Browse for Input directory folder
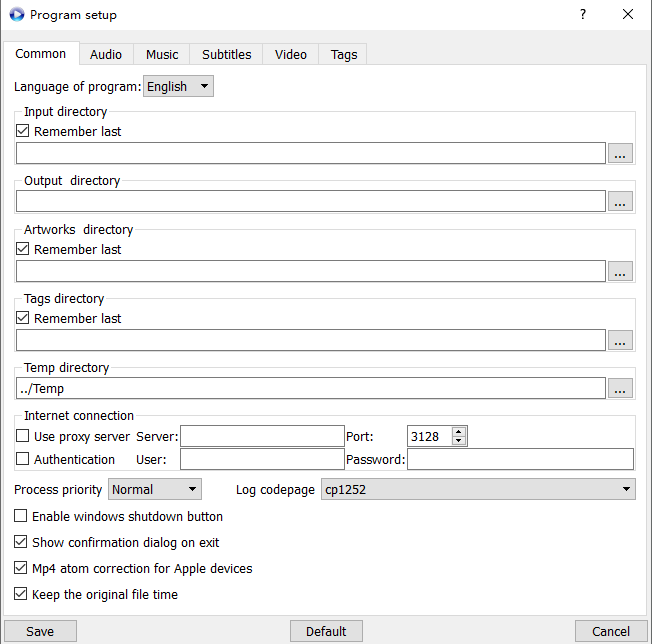652x644 pixels. coord(620,153)
